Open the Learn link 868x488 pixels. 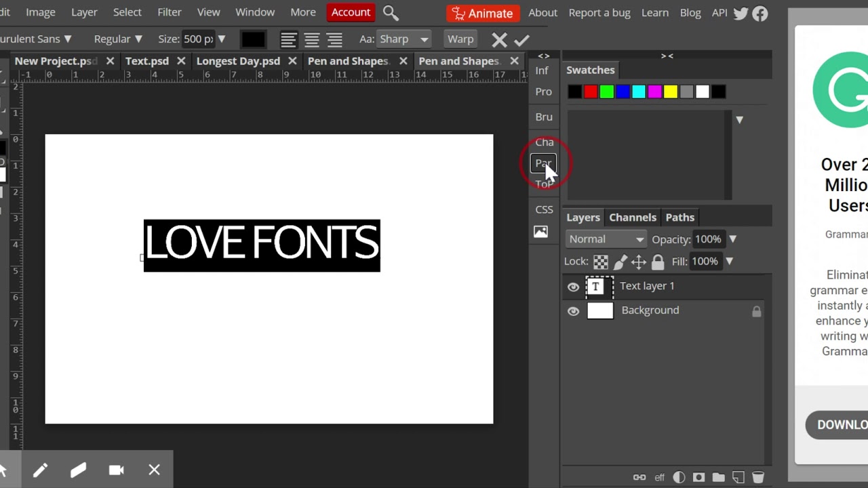click(655, 12)
